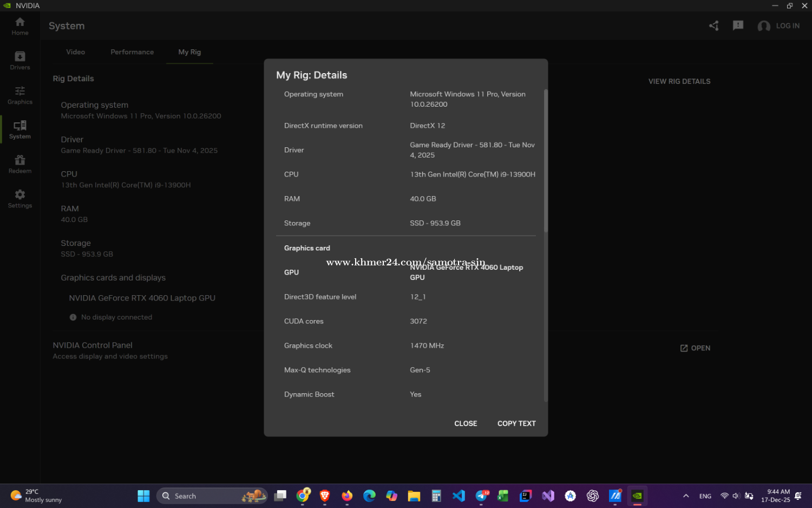This screenshot has height=508, width=812.
Task: Click the My Rig dialog scrollbar
Action: click(546, 162)
